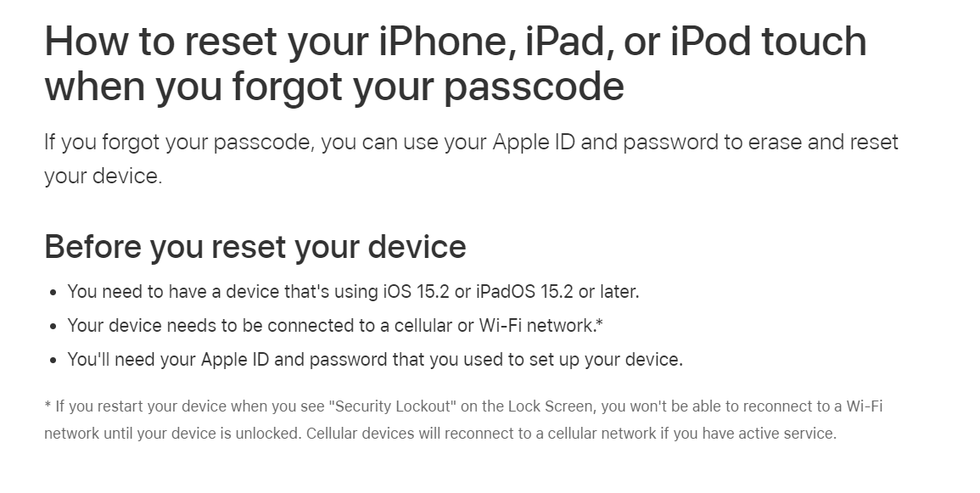Viewport: 980px width, 493px height.
Task: Click the bullet dot before "Your device needs"
Action: pos(53,327)
